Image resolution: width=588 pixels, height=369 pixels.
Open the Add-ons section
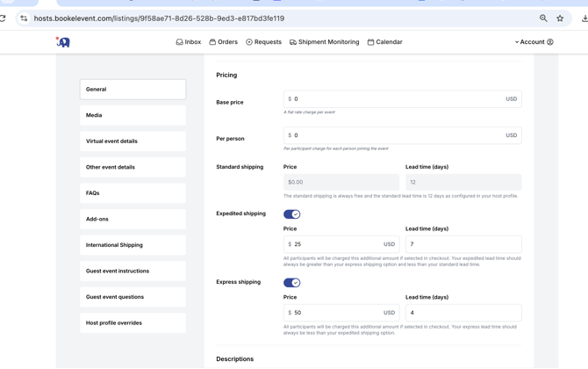pos(133,219)
